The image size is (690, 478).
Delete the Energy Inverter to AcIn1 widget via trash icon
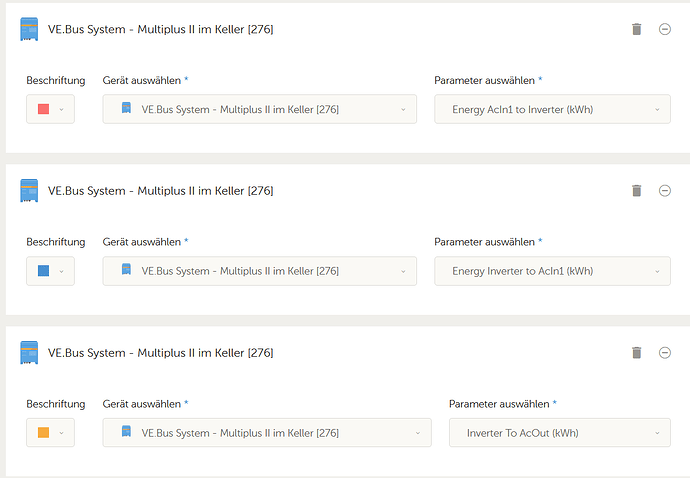[x=636, y=191]
